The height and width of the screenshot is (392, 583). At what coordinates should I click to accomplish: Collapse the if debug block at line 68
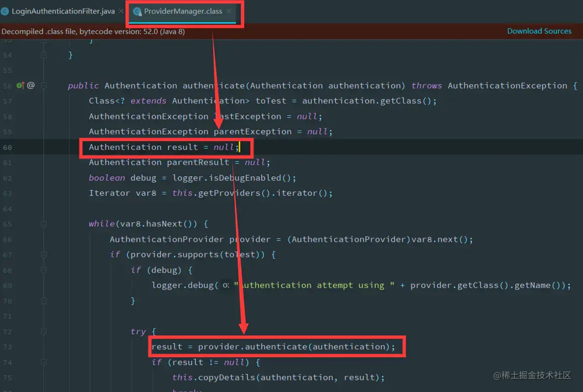coord(44,270)
